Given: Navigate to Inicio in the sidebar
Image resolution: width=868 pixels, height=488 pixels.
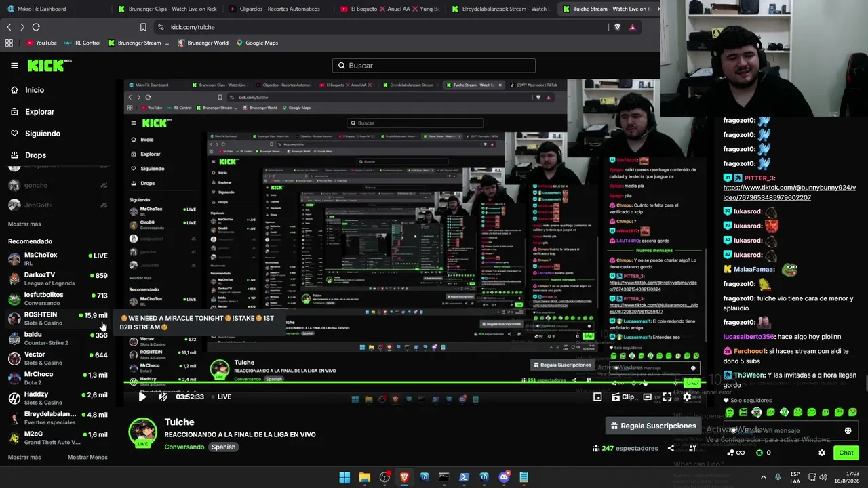Looking at the screenshot, I should 34,90.
